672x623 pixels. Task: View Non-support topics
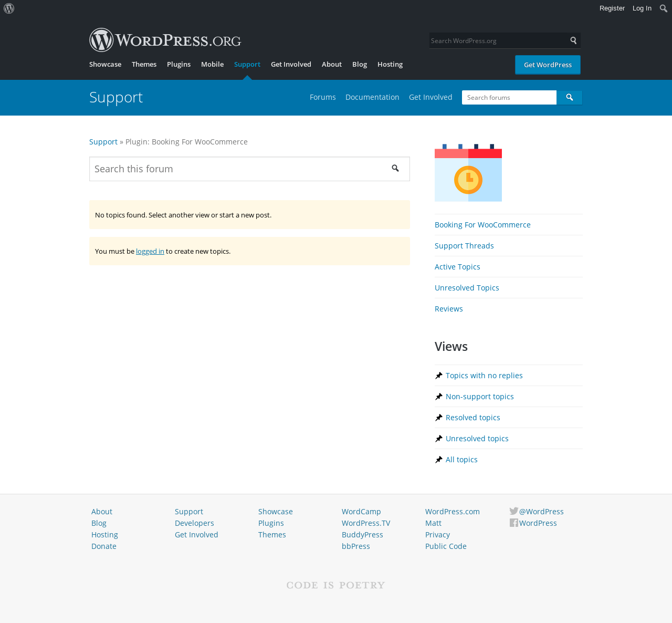pos(480,397)
